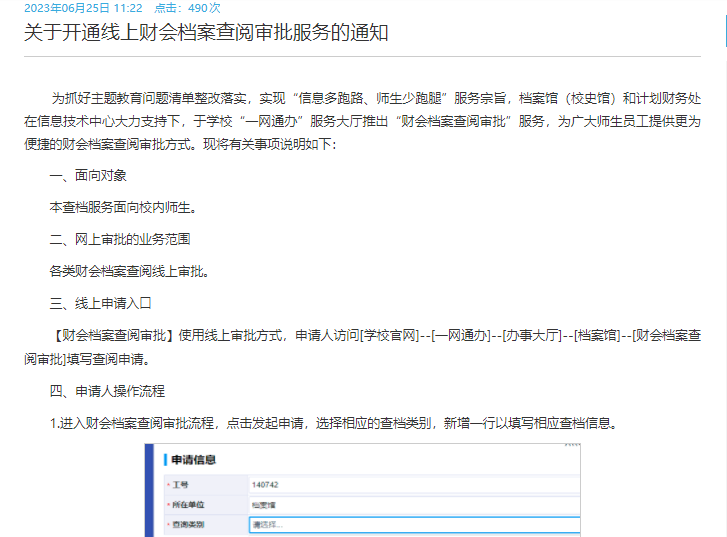
Task: Click the [办事大厅] path text
Action: [x=531, y=335]
